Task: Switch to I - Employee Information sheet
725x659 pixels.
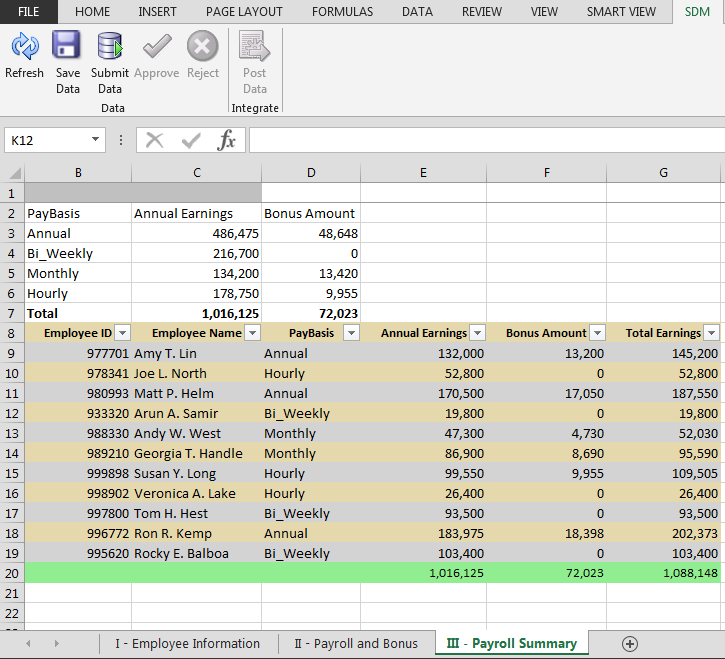Action: 187,644
